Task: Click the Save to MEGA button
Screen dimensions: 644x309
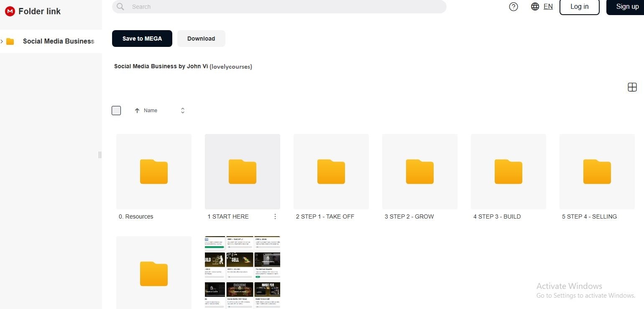Action: [x=142, y=39]
